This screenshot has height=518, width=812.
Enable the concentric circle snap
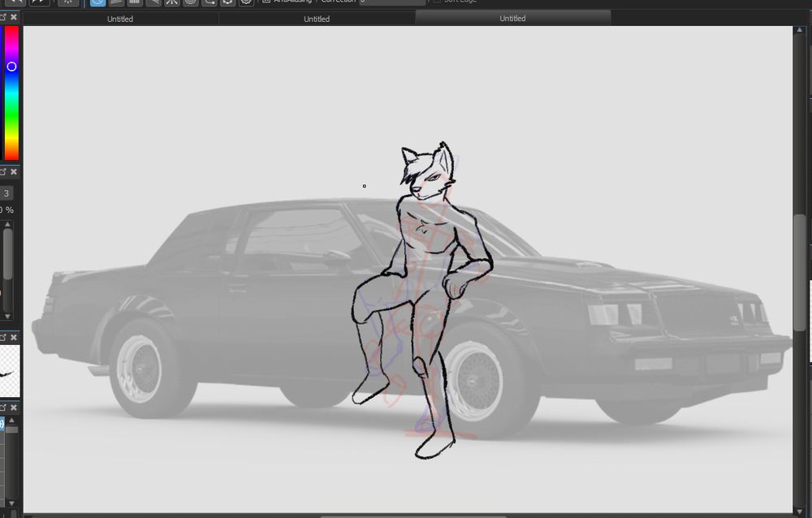191,2
